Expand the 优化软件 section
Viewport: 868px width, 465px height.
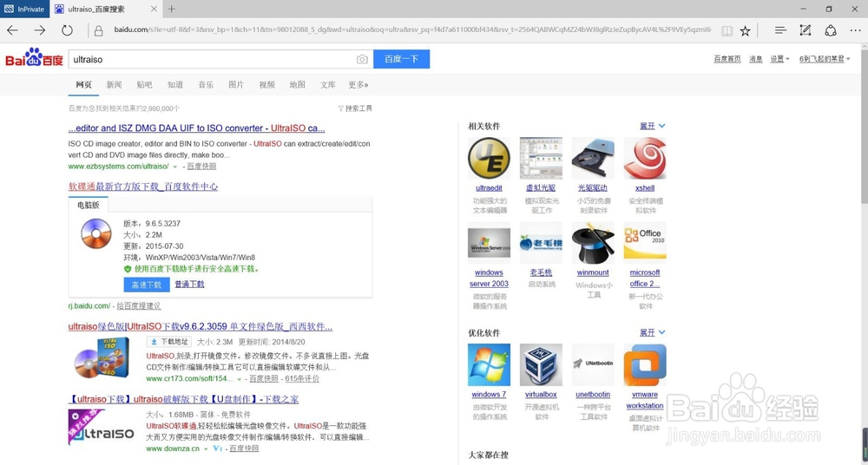pos(652,332)
